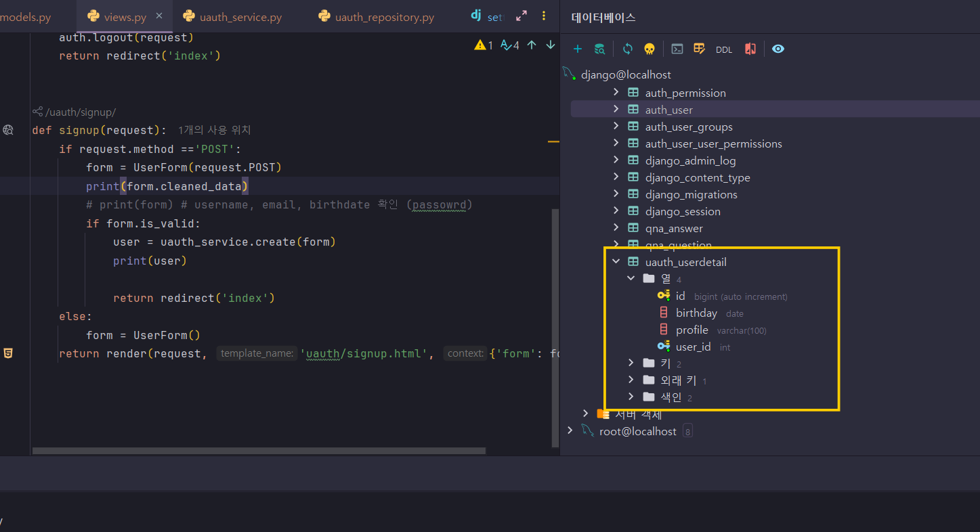Open the uauth_repository.py tab
Screen dimensions: 980x532
tap(377, 17)
